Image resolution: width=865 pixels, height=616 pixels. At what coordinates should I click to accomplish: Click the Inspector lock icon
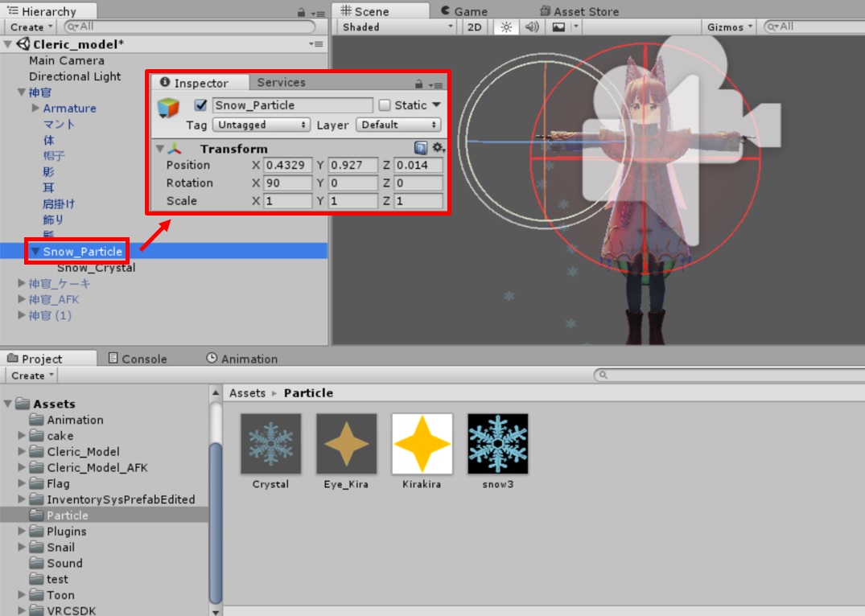(x=418, y=84)
